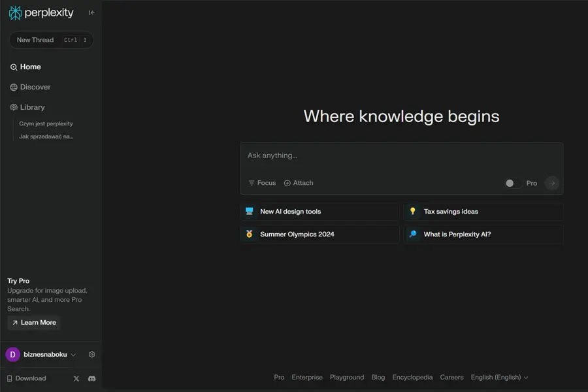
Task: Go to Home in sidebar
Action: click(x=25, y=67)
